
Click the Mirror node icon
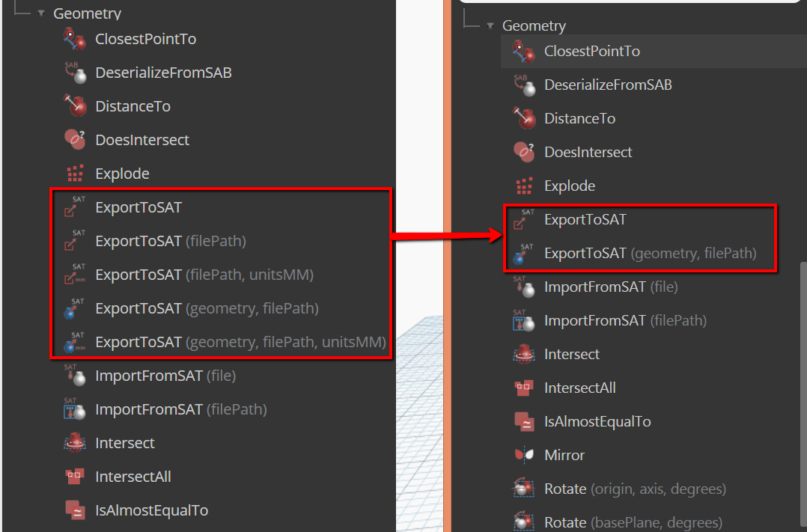click(524, 455)
